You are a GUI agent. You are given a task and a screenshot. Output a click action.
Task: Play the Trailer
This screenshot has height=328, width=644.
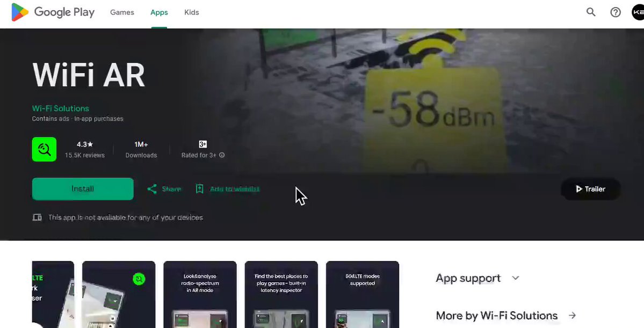pyautogui.click(x=591, y=189)
